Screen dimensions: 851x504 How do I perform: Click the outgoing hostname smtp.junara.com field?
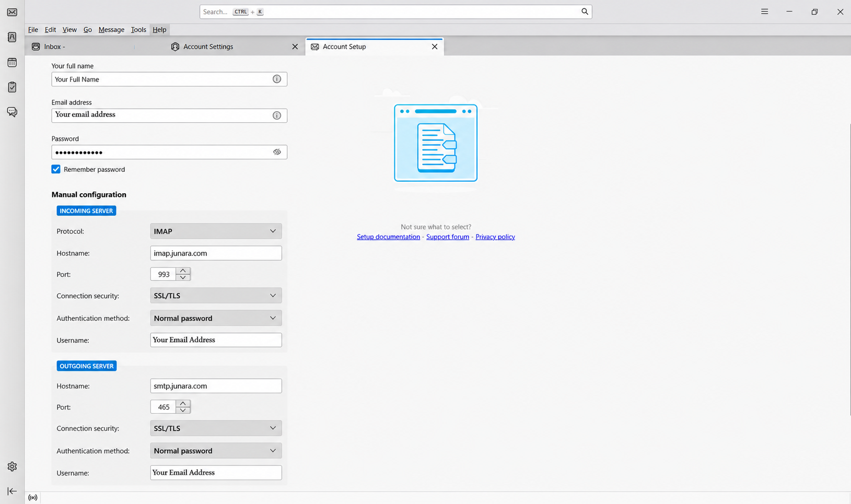tap(216, 386)
